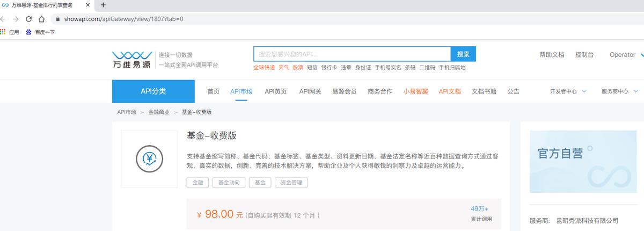
Task: Click the API市场 breadcrumb
Action: pyautogui.click(x=127, y=112)
